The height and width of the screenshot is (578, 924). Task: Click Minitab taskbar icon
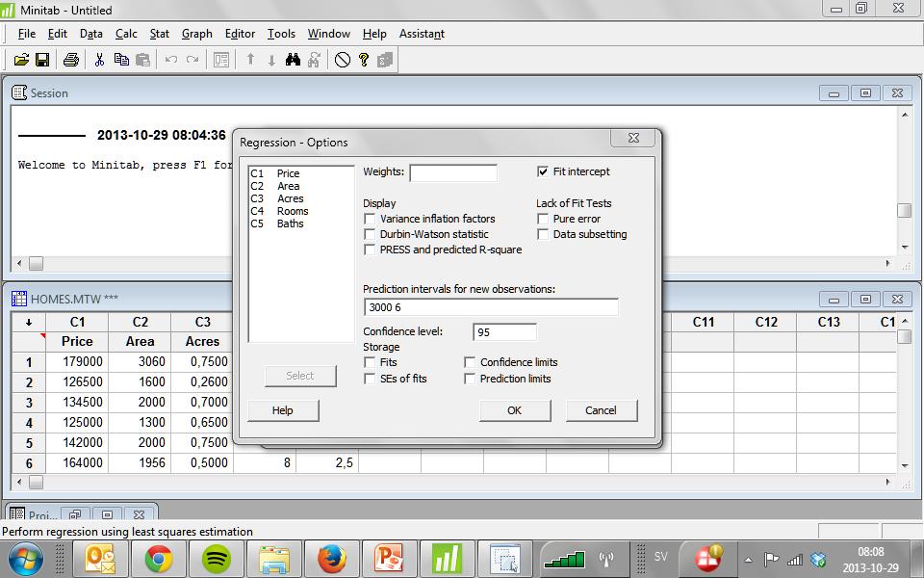click(448, 559)
